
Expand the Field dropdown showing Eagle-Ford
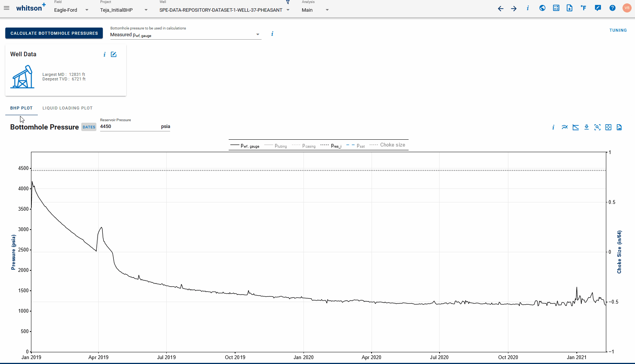71,10
